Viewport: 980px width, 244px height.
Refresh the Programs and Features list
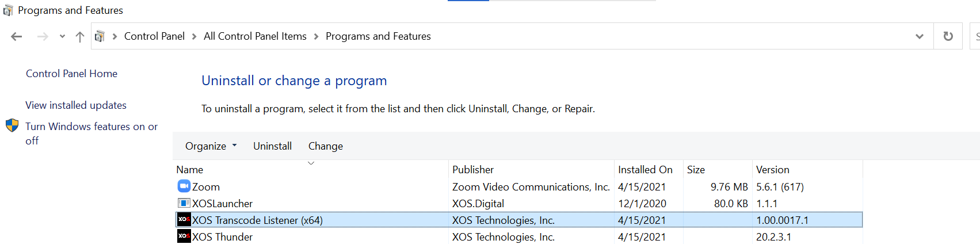(x=948, y=36)
